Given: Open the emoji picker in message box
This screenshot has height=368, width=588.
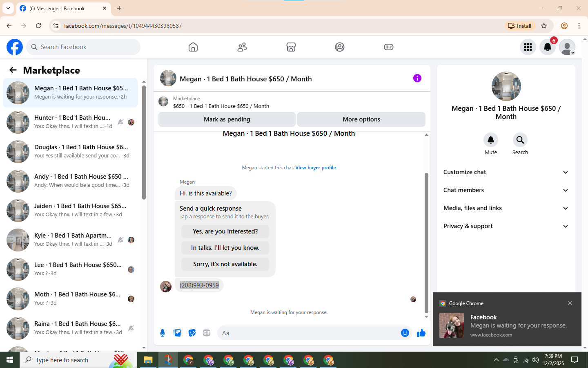Looking at the screenshot, I should tap(405, 333).
